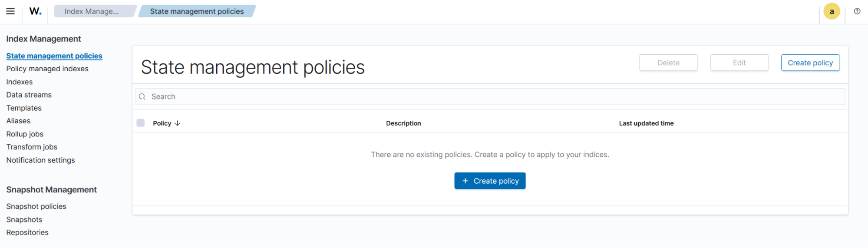Image resolution: width=868 pixels, height=248 pixels.
Task: Click the blue Create policy button
Action: click(x=490, y=181)
